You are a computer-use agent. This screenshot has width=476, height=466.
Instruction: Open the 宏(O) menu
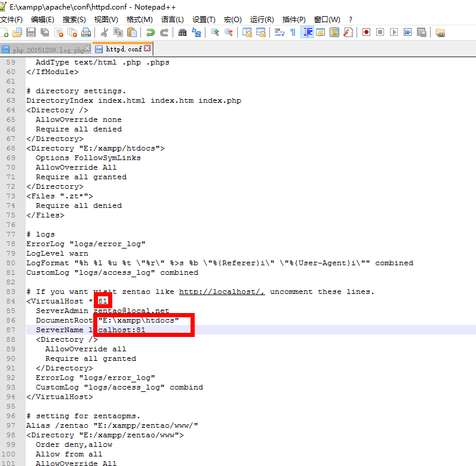[x=232, y=20]
